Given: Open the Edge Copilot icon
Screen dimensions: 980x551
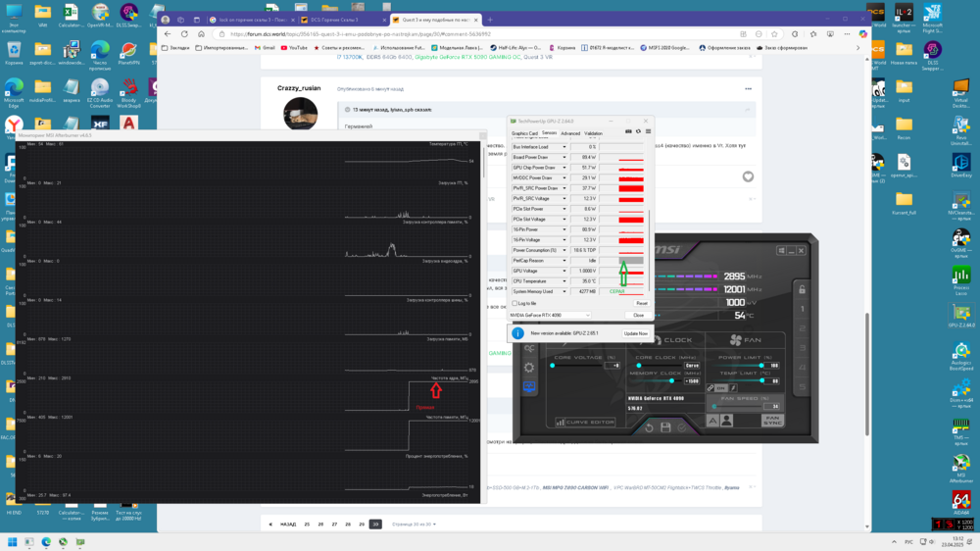Looking at the screenshot, I should click(863, 34).
